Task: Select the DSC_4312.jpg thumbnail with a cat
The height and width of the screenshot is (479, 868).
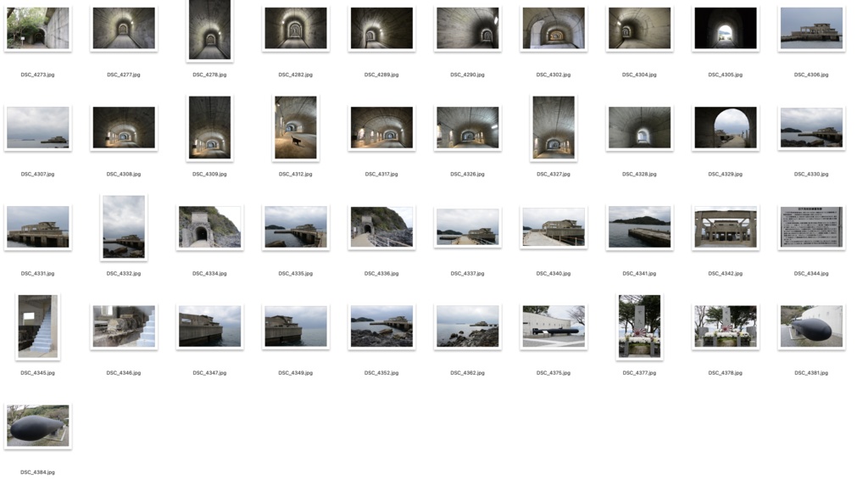Action: [x=296, y=127]
